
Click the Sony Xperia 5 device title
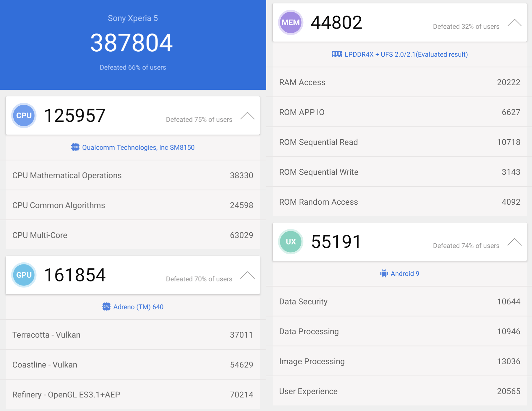[133, 18]
